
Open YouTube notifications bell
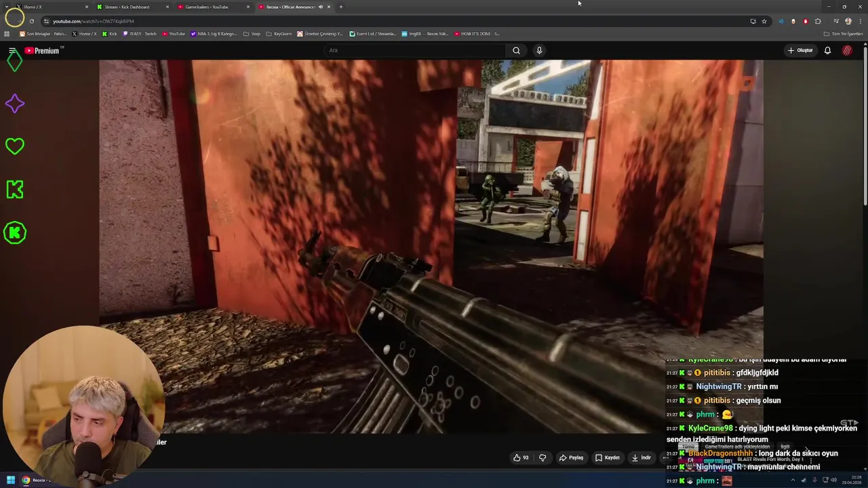point(827,50)
